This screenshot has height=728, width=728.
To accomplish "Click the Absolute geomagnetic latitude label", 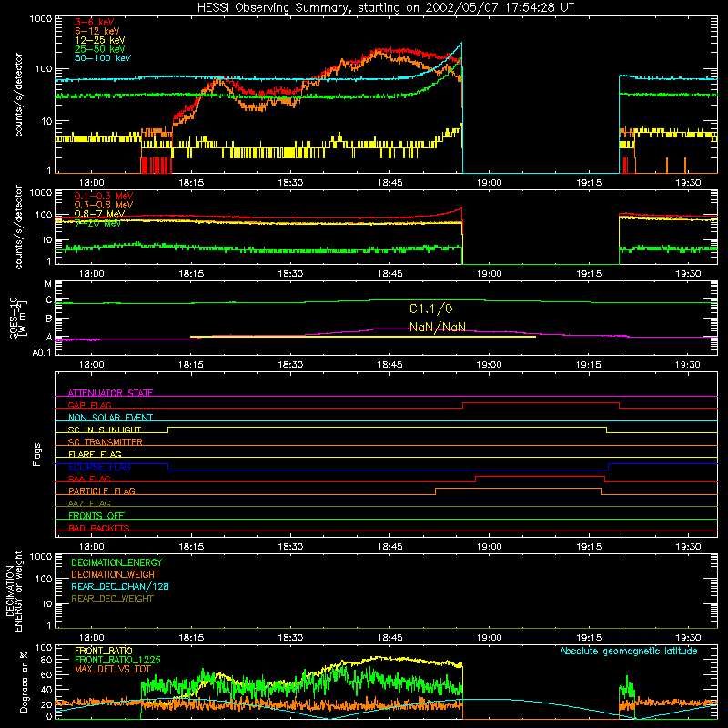I will point(629,651).
